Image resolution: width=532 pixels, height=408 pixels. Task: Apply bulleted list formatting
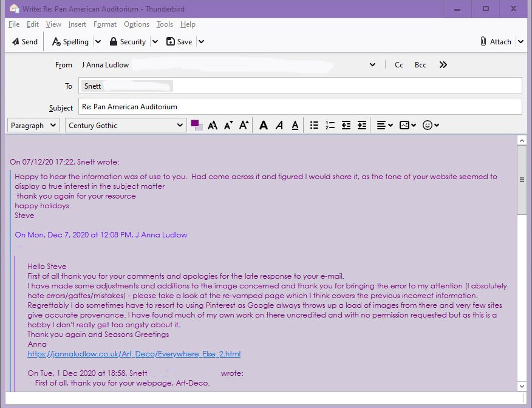(x=314, y=126)
